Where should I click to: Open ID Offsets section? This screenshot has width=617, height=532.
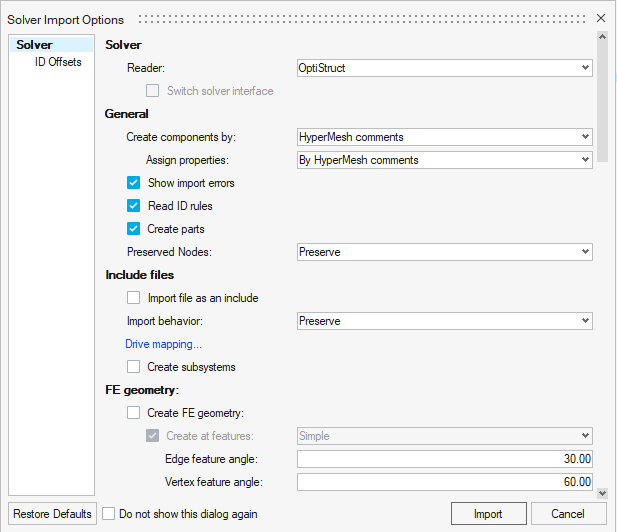tap(58, 62)
